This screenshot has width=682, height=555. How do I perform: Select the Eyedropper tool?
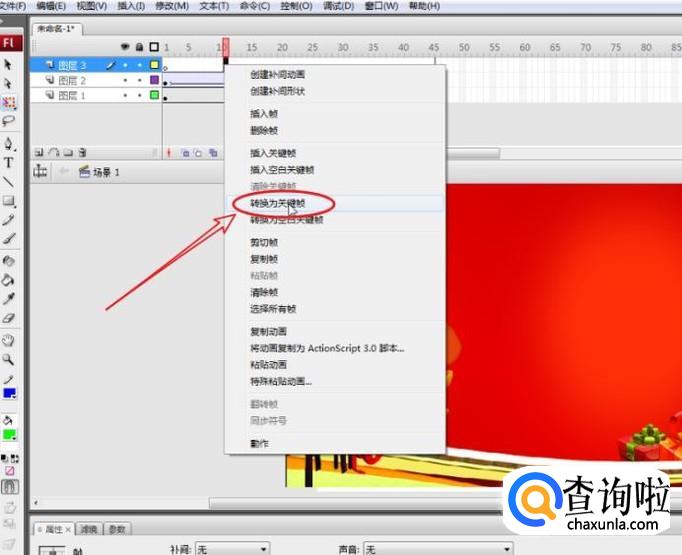8,298
